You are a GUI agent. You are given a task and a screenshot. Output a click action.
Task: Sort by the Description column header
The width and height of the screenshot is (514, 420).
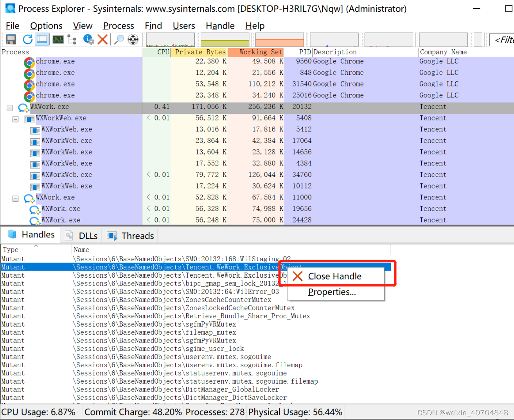(x=365, y=52)
